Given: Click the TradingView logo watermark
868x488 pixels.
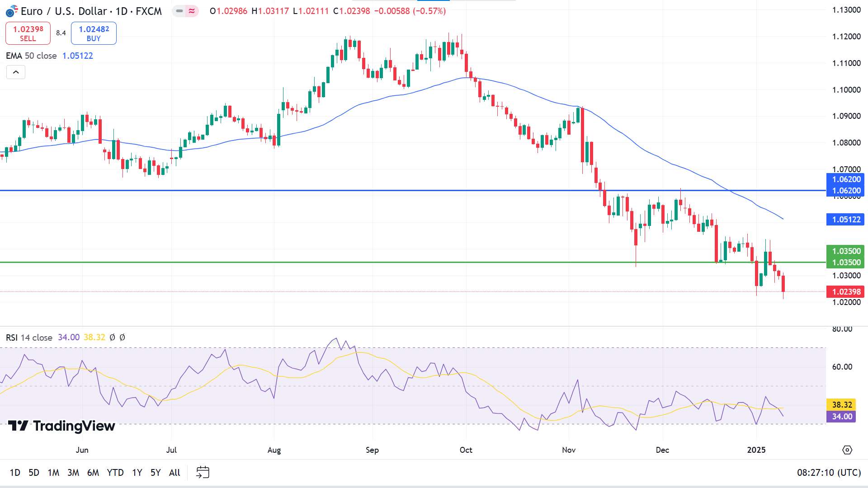Looking at the screenshot, I should click(x=61, y=426).
